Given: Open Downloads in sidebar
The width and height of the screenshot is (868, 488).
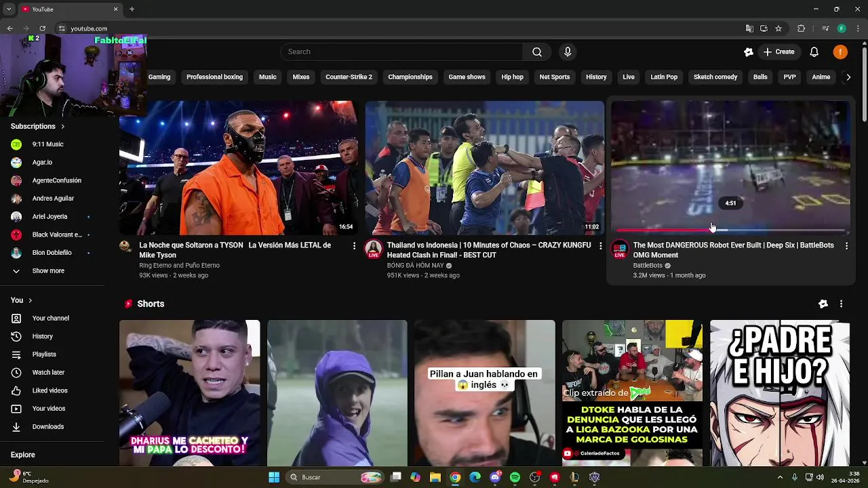Looking at the screenshot, I should click(x=47, y=427).
